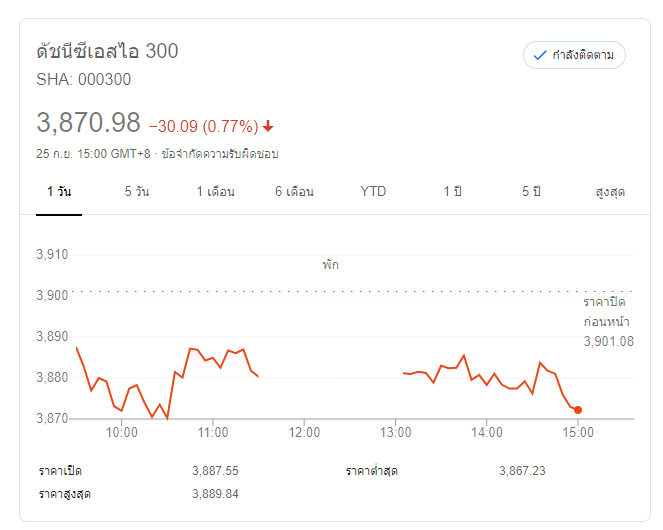View the 5 ปี chart range

(530, 191)
